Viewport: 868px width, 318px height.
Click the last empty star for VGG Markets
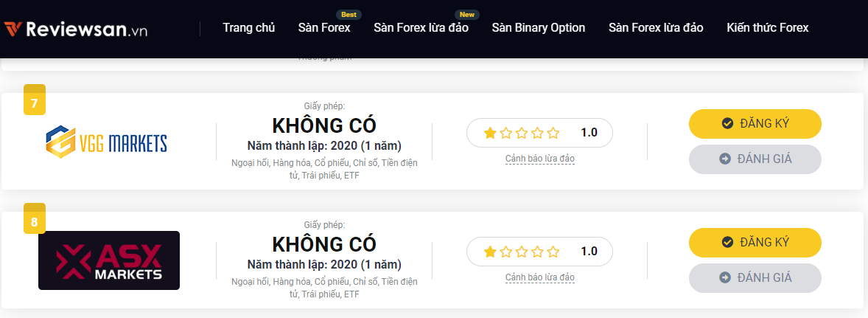point(553,133)
